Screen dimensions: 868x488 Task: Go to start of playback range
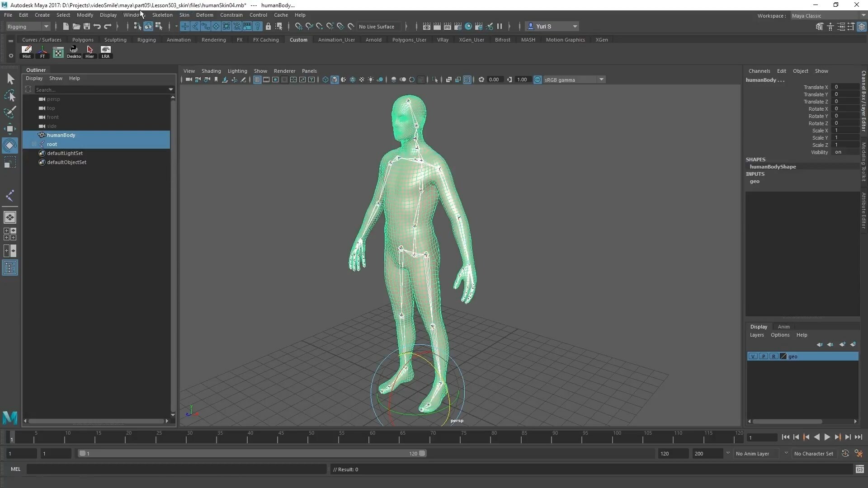[x=785, y=437]
